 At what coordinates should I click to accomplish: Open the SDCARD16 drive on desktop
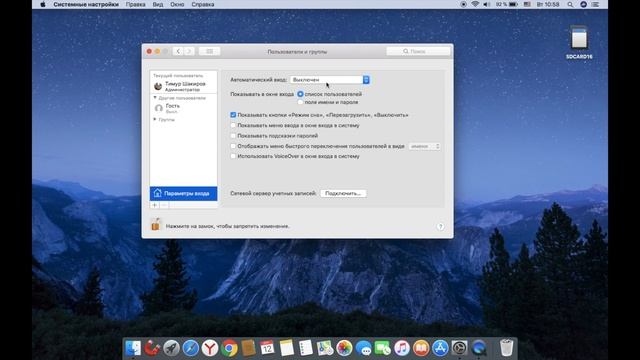[x=579, y=42]
